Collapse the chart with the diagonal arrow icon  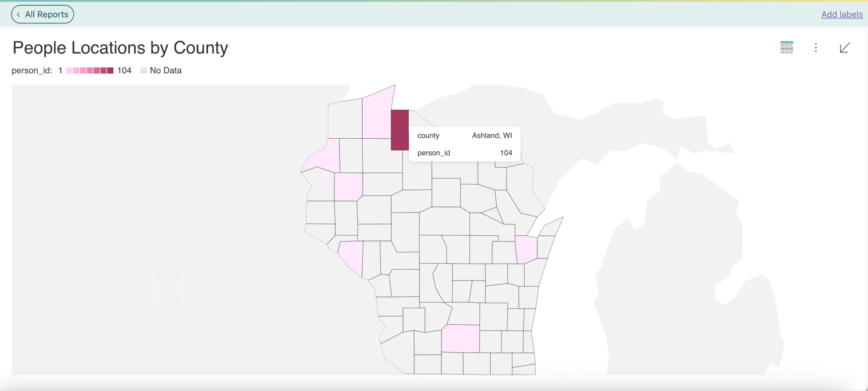[845, 47]
